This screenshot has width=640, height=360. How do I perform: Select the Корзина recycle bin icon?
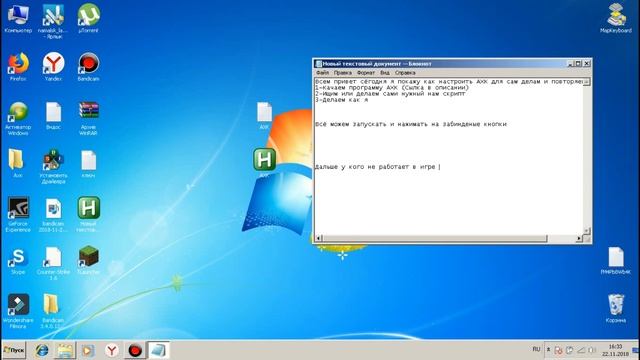coord(616,308)
